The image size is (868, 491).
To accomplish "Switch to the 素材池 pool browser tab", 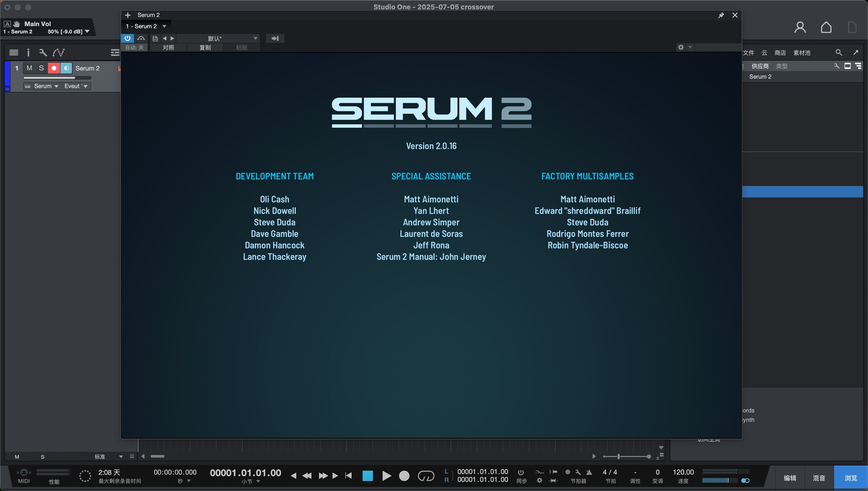I will [802, 53].
